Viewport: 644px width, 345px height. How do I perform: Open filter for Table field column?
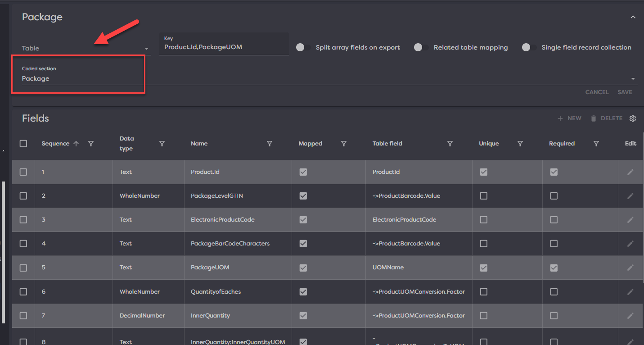coord(450,144)
